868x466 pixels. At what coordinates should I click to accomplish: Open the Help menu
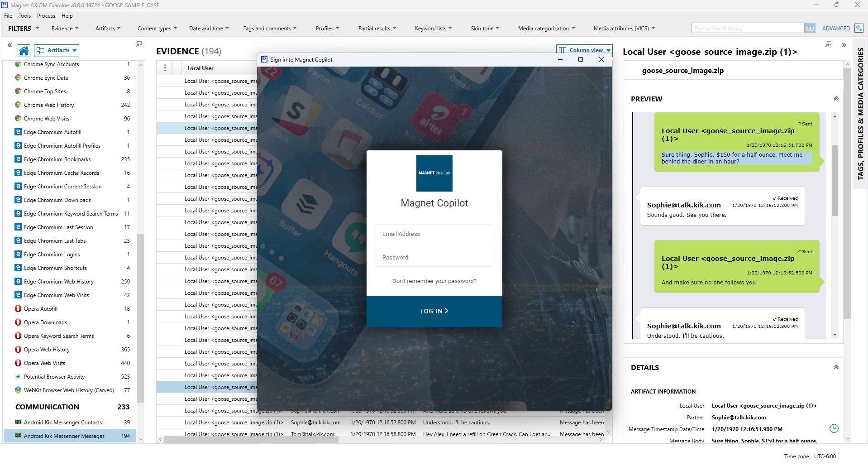click(67, 16)
